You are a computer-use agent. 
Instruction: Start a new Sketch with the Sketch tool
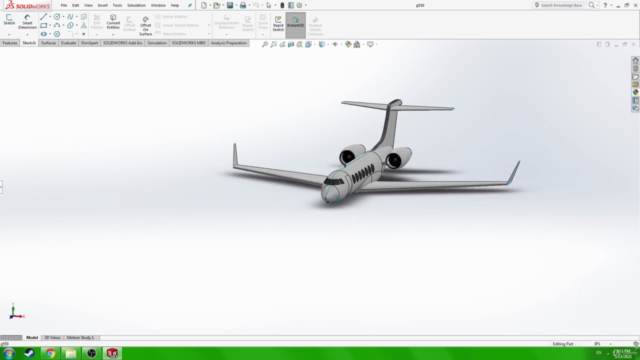(9, 20)
